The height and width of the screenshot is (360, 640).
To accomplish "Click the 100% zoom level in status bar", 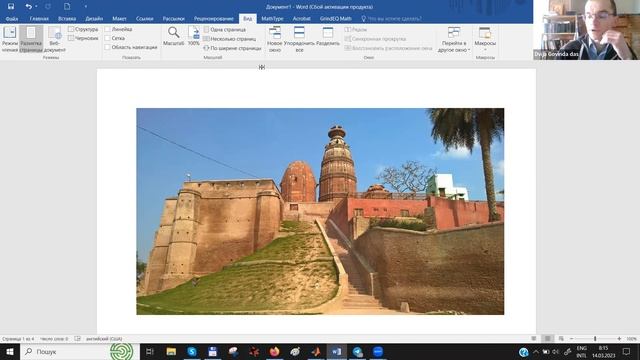I will pos(631,339).
